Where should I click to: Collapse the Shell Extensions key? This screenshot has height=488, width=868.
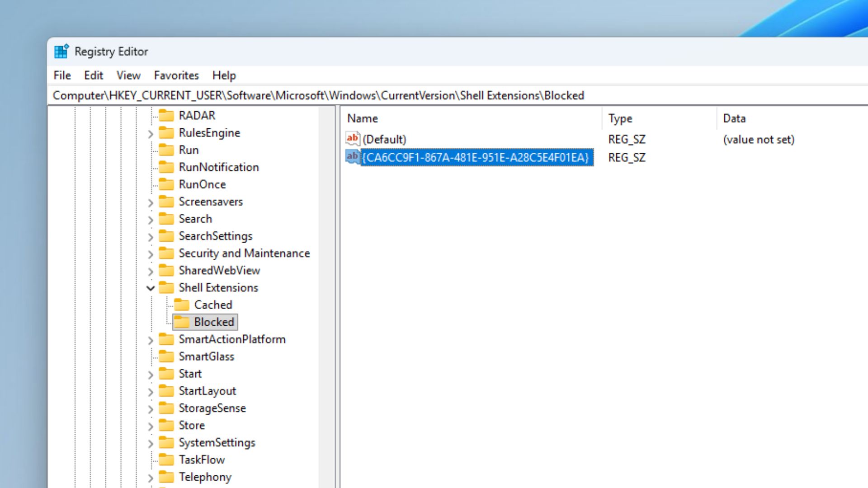(x=151, y=288)
